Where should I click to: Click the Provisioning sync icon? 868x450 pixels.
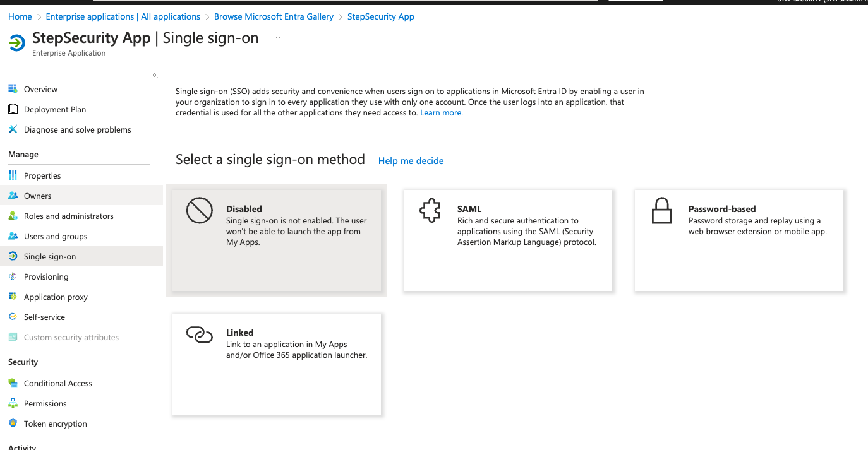(13, 276)
